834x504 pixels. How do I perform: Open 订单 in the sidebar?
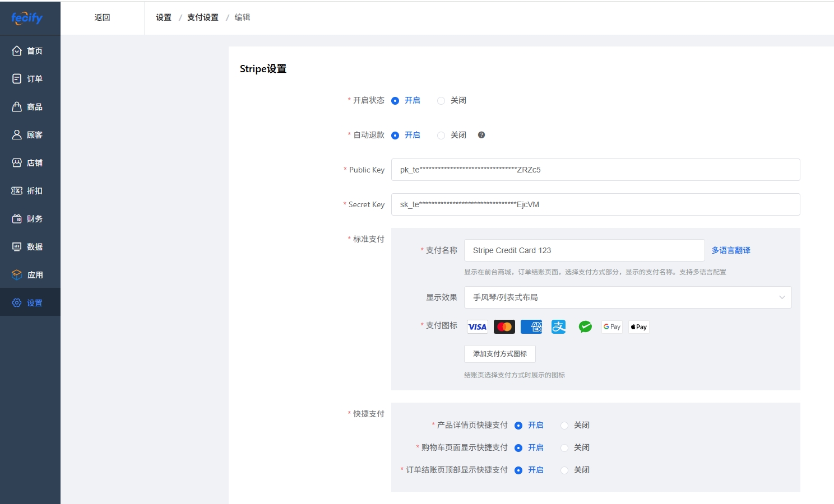click(x=30, y=79)
